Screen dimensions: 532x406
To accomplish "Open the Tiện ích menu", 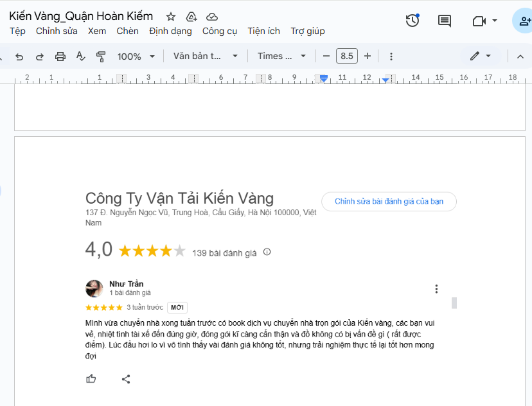I will [x=263, y=31].
